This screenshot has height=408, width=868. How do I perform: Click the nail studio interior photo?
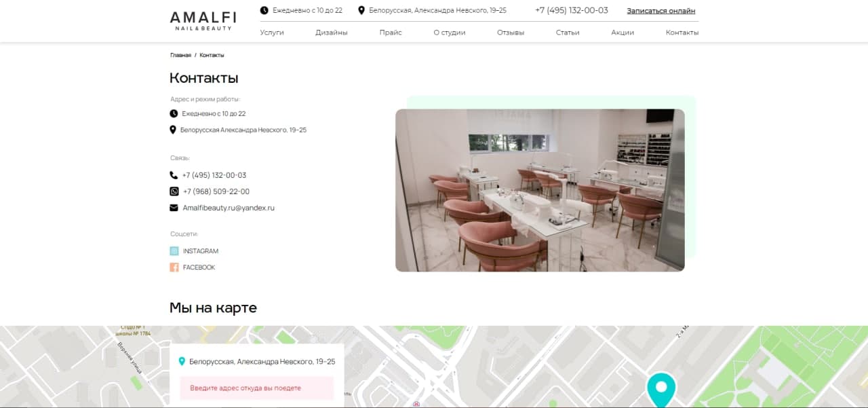point(540,190)
